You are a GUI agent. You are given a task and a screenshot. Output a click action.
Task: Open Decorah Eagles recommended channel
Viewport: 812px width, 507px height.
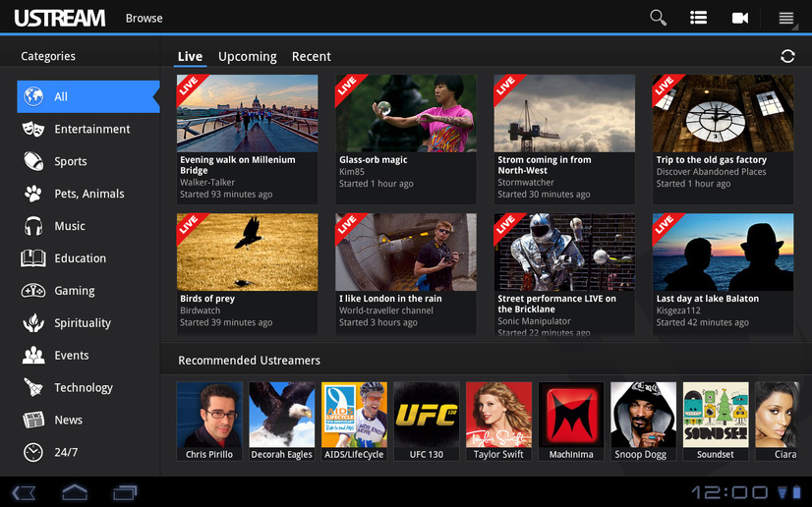click(x=282, y=422)
